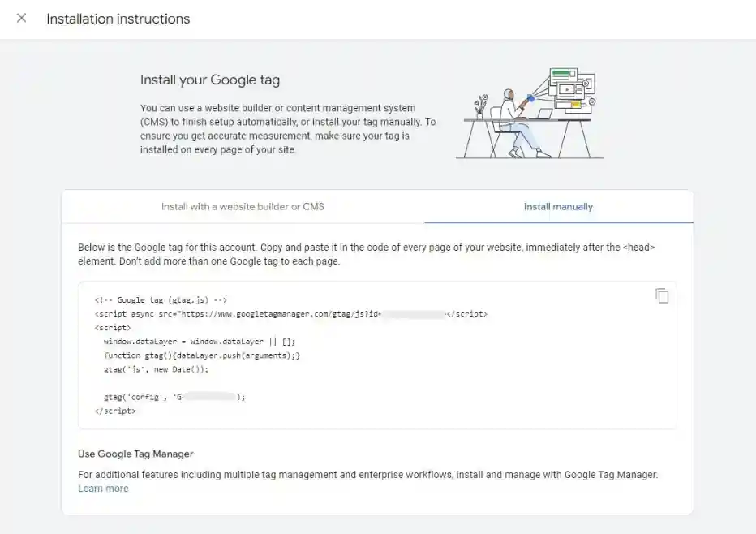The width and height of the screenshot is (756, 534).
Task: Click the window.dataLayer code line
Action: pyautogui.click(x=200, y=341)
